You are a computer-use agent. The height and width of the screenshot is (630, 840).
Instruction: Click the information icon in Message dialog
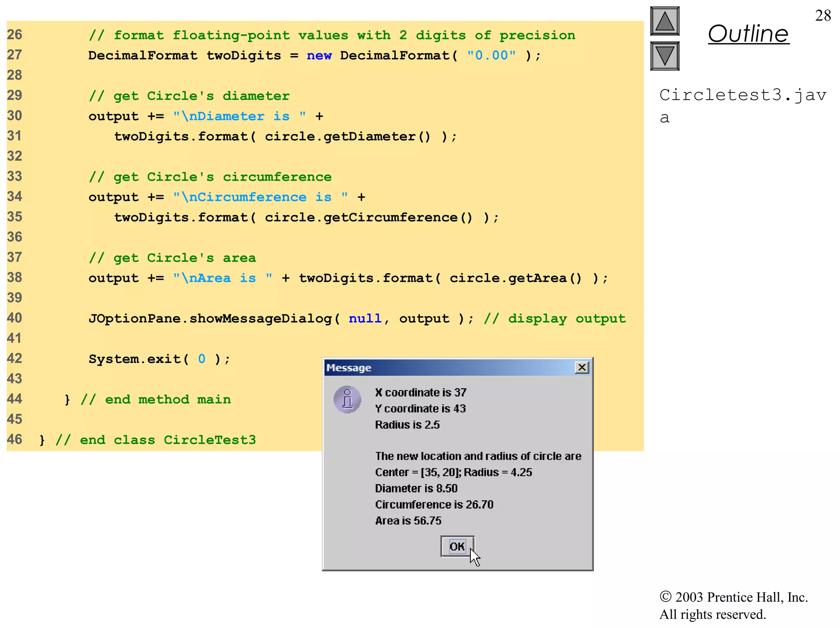347,399
